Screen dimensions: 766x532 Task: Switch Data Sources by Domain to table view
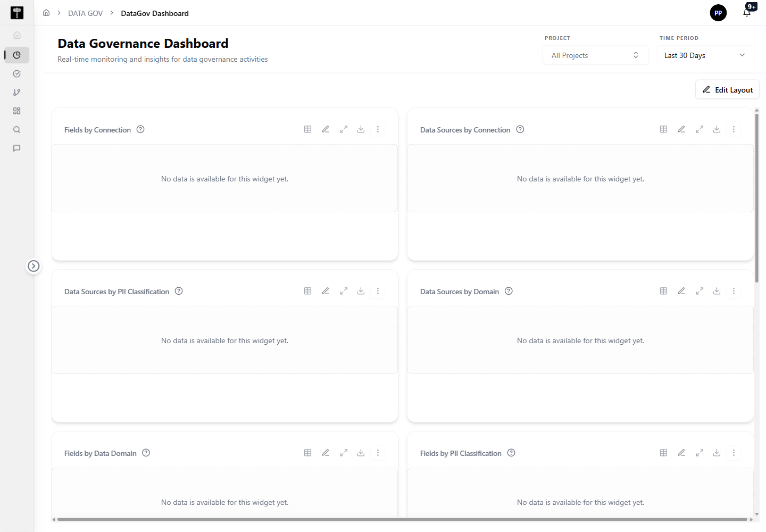click(x=663, y=291)
